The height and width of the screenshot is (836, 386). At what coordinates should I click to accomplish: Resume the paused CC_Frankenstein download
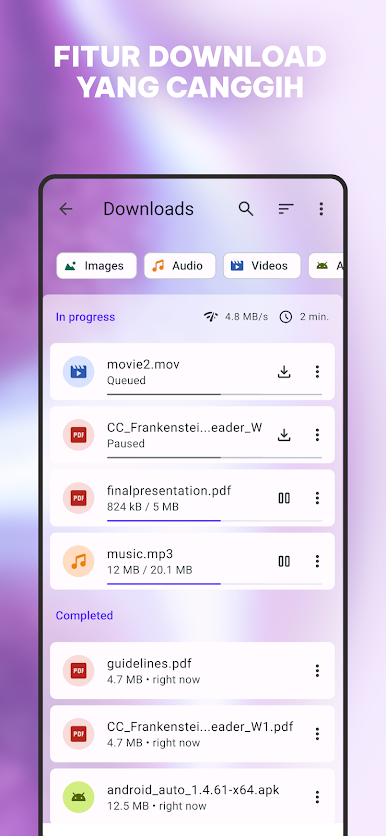pos(284,435)
